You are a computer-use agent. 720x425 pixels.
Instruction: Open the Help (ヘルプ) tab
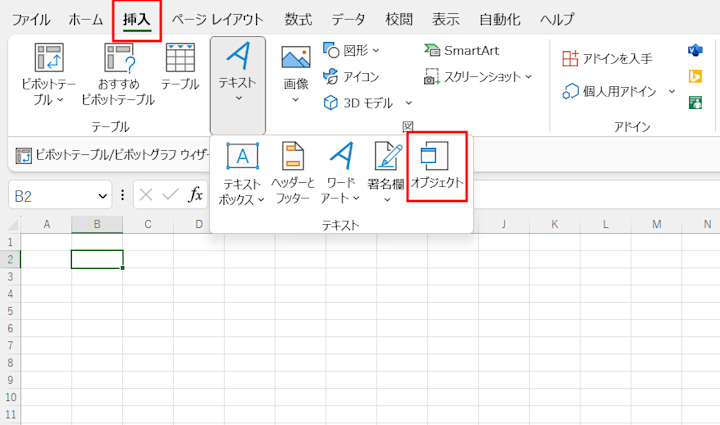[x=557, y=20]
